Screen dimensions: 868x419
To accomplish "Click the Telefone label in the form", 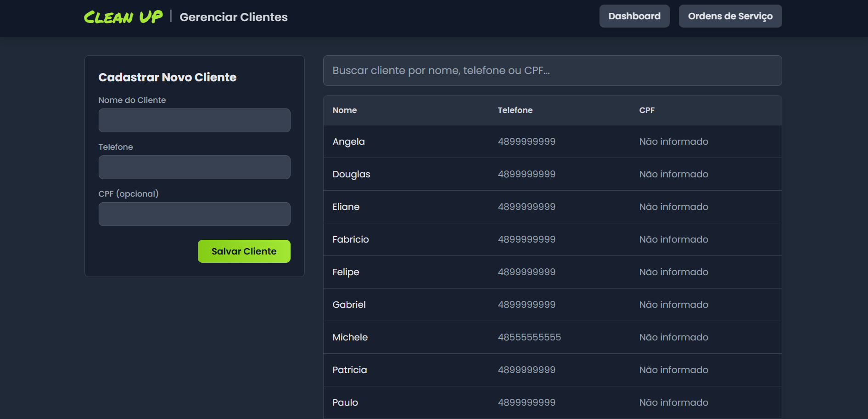I will click(x=116, y=147).
